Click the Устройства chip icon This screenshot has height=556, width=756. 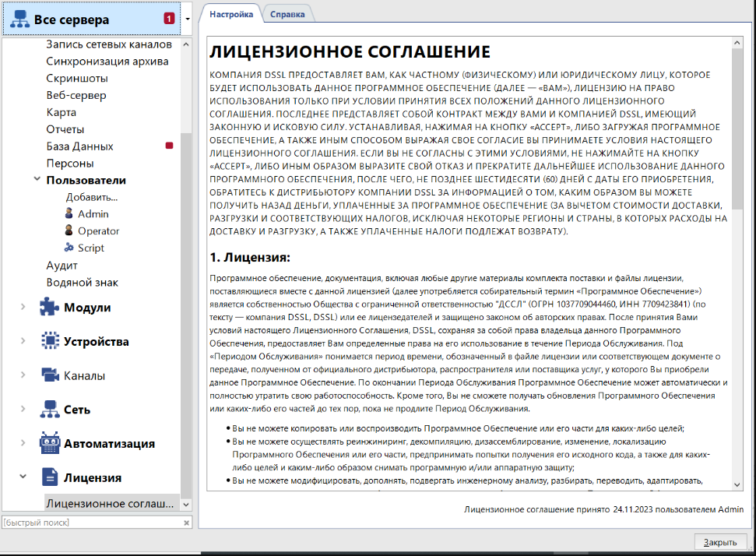tap(50, 340)
